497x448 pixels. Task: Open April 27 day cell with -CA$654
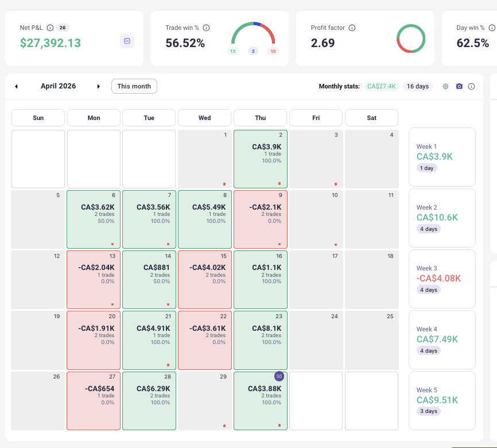coord(94,401)
